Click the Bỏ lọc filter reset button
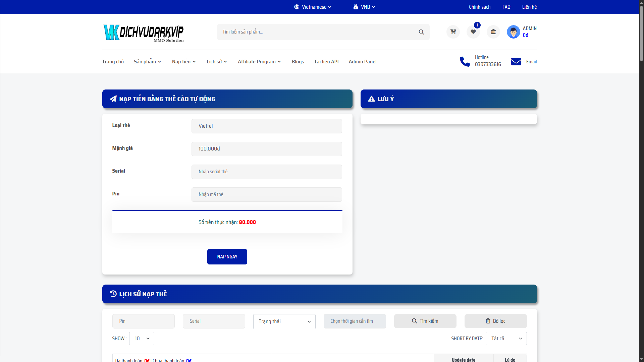This screenshot has height=362, width=644. point(495,321)
